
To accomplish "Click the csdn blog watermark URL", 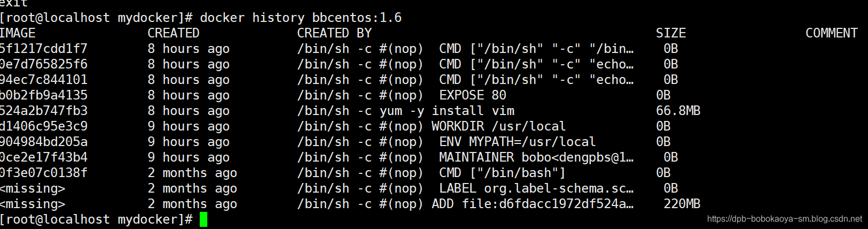I will pos(784,219).
